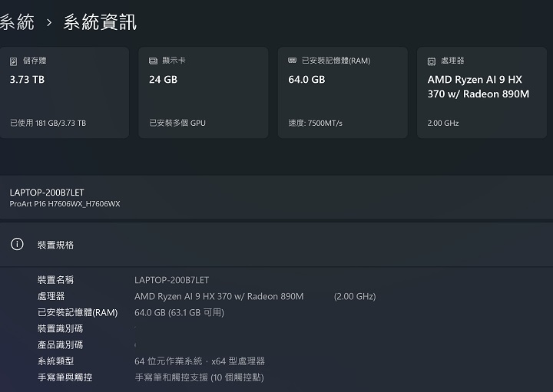The width and height of the screenshot is (553, 392).
Task: Click (2.00 GHz) value in specs row
Action: (x=355, y=297)
